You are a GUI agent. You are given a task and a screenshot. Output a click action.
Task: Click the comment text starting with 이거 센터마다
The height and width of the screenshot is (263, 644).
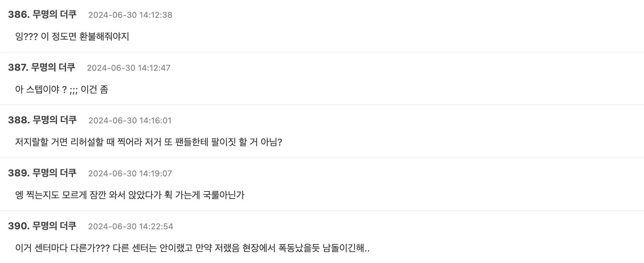[x=192, y=248]
